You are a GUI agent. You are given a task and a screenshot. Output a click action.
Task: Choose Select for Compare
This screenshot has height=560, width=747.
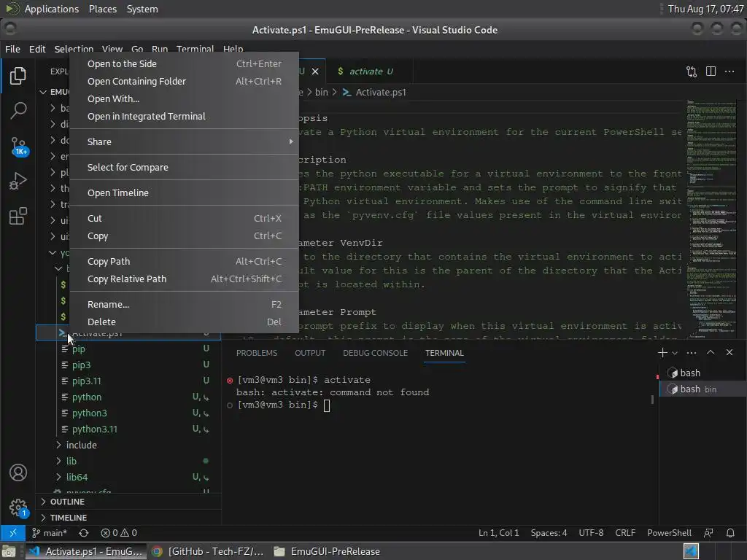point(184,168)
